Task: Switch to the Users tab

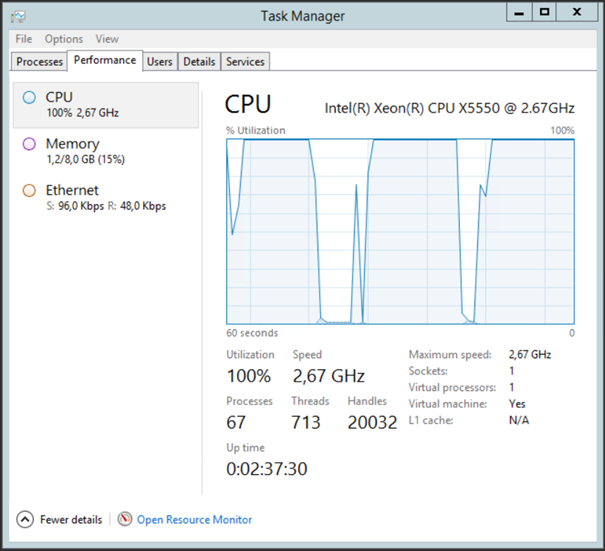Action: tap(159, 62)
